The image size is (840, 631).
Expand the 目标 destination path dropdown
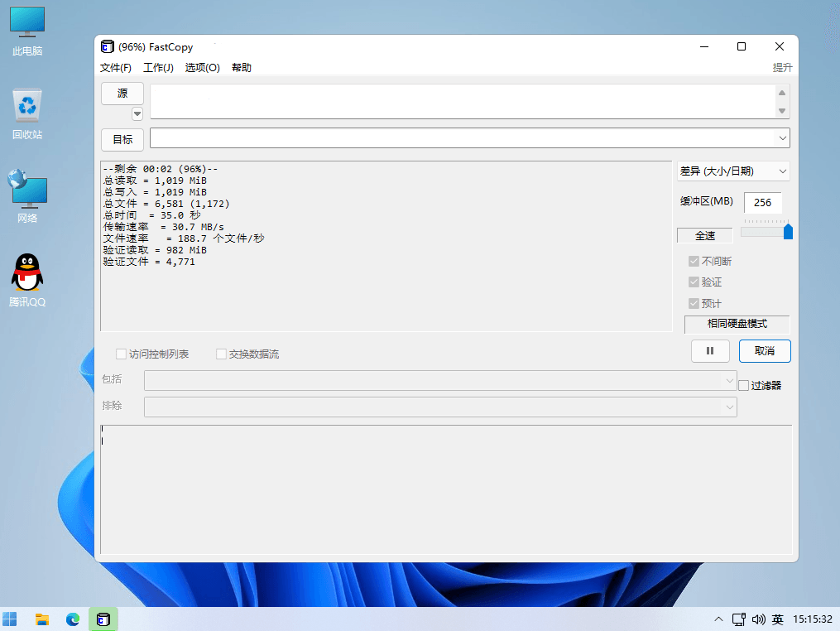[783, 138]
